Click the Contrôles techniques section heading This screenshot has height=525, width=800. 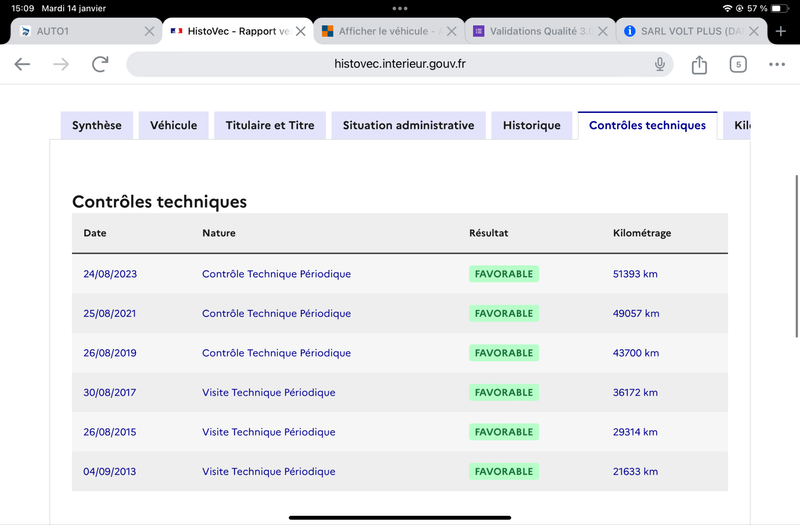159,202
